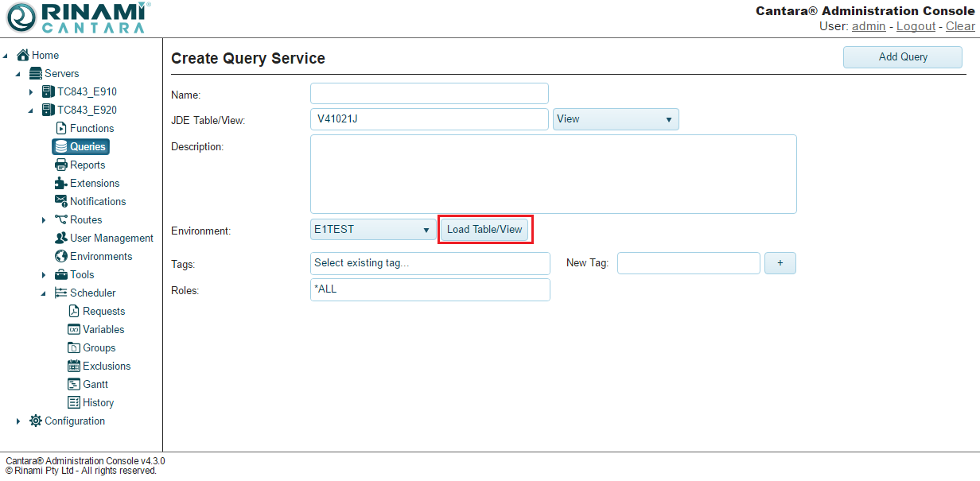Image resolution: width=980 pixels, height=481 pixels.
Task: Click the Configuration gear icon
Action: [36, 421]
